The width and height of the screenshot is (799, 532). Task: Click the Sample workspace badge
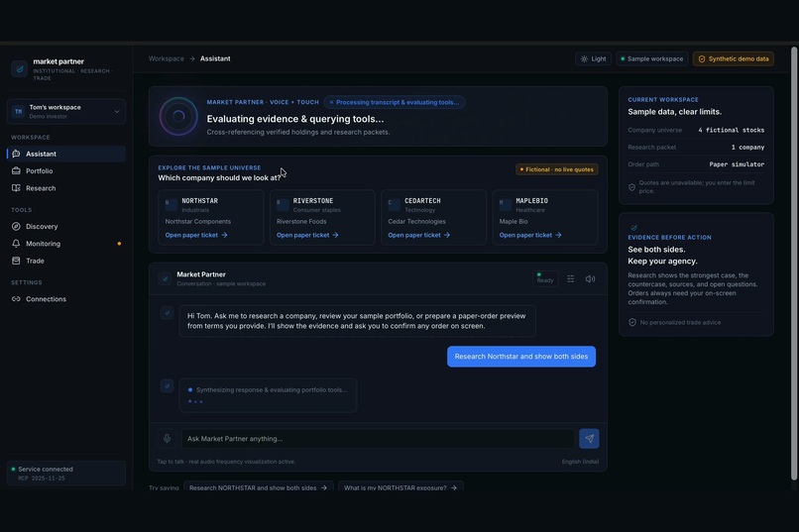[651, 59]
